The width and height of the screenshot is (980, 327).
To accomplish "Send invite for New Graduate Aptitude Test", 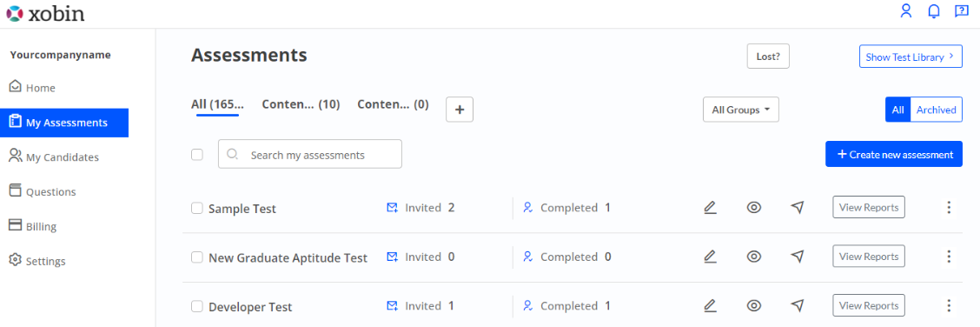I will [797, 257].
